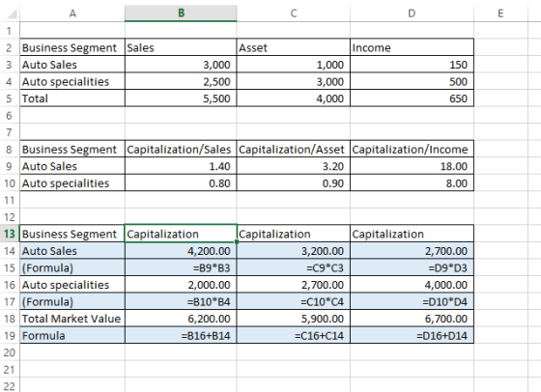Select cell containing 4,000.00 in row 16
Image resolution: width=541 pixels, height=392 pixels.
[412, 285]
